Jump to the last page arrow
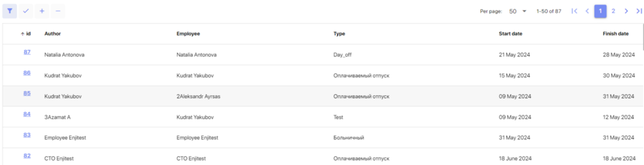 (639, 11)
